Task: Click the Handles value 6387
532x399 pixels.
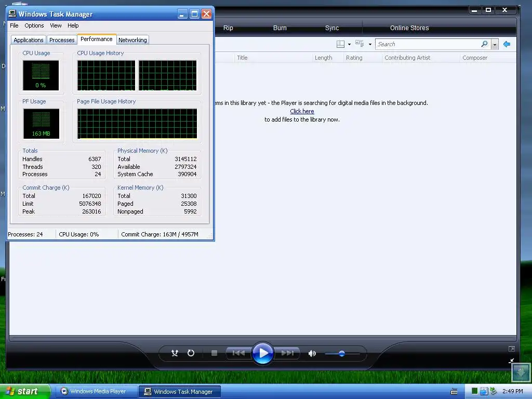Action: (x=95, y=159)
